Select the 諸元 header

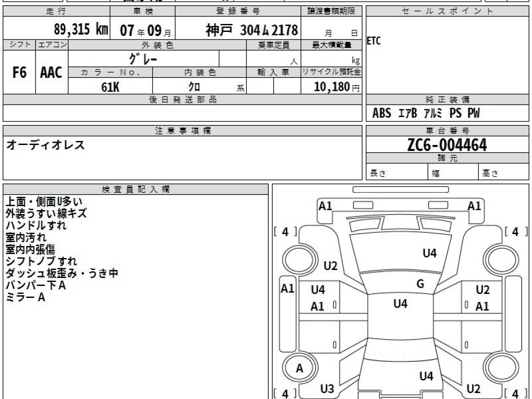coord(447,158)
